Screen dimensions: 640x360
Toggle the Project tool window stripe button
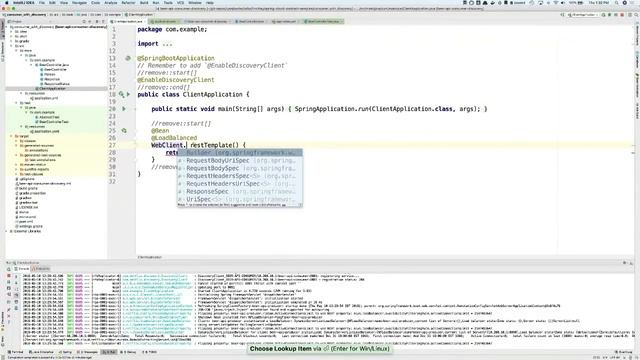tap(2, 29)
